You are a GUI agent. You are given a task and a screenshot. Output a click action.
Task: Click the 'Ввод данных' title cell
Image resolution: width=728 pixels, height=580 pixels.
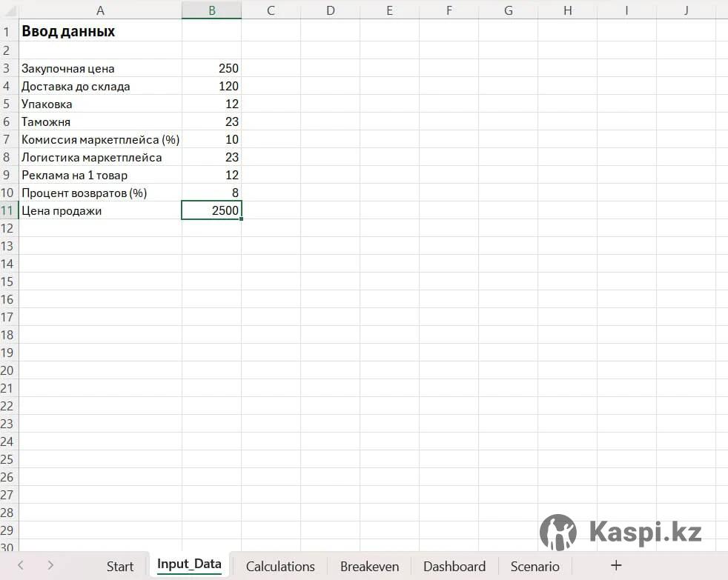[x=100, y=32]
